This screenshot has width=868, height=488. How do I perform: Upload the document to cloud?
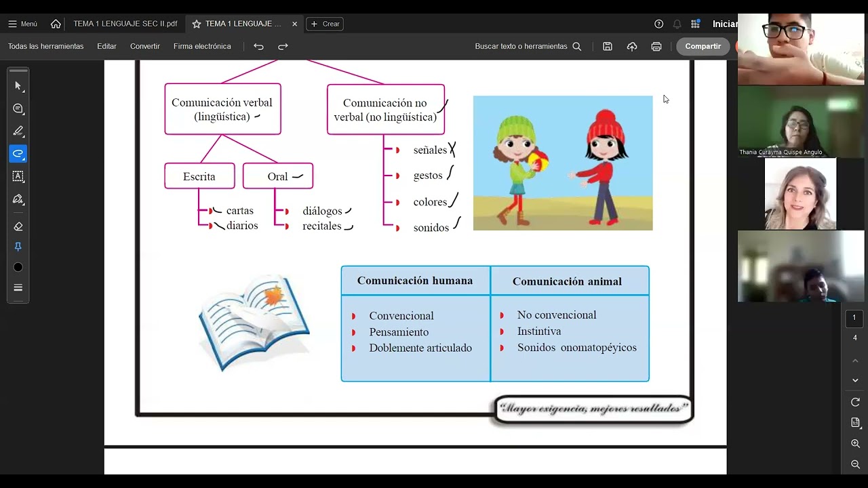click(632, 46)
